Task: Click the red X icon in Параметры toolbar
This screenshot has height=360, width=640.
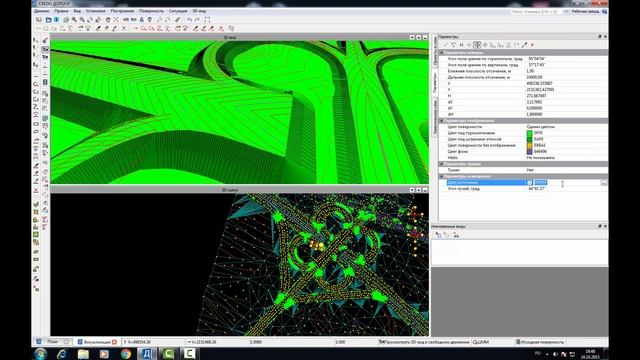Action: 532,45
